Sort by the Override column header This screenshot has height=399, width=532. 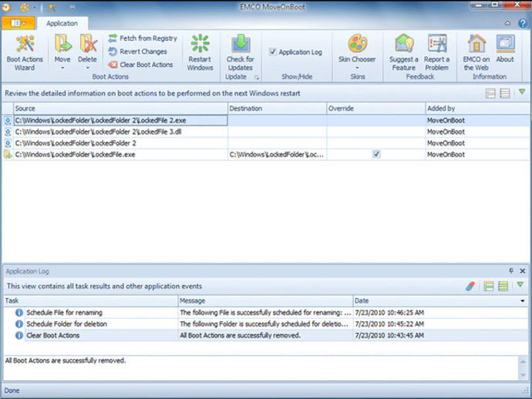pyautogui.click(x=376, y=109)
